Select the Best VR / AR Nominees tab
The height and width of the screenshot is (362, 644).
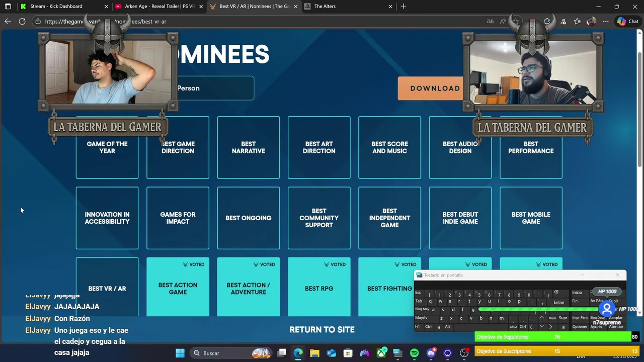(255, 7)
